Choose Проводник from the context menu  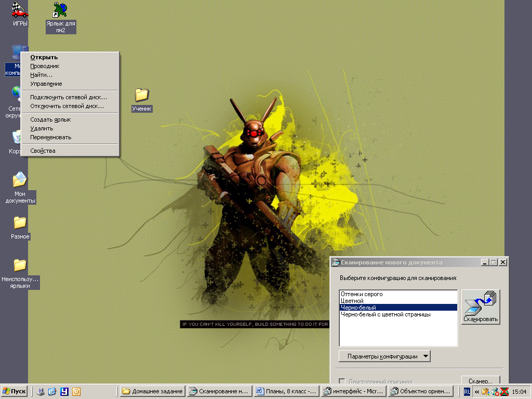click(45, 66)
